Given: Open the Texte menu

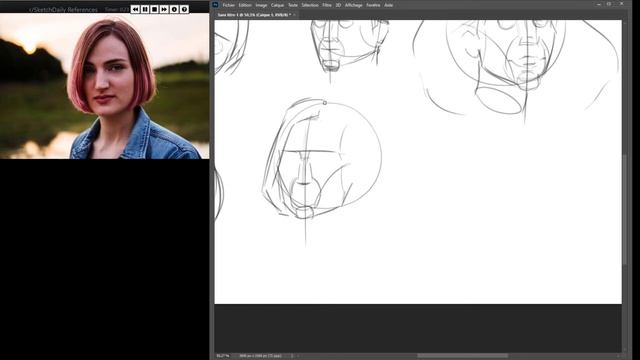Looking at the screenshot, I should (x=293, y=5).
